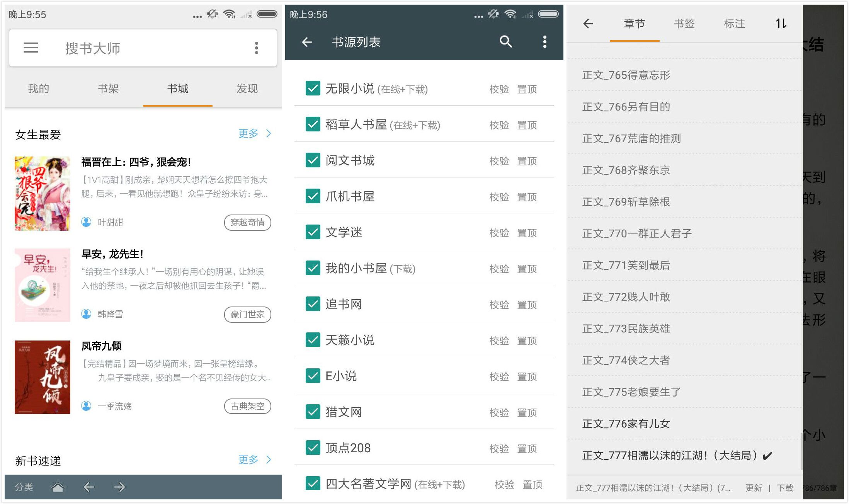Open the three-dot menu in 书源列表
The height and width of the screenshot is (504, 849).
(x=544, y=42)
